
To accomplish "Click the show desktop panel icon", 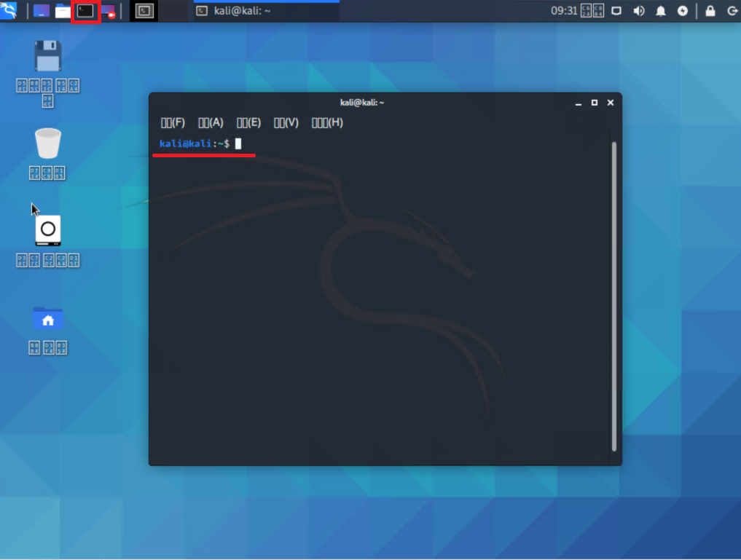I will 41,11.
